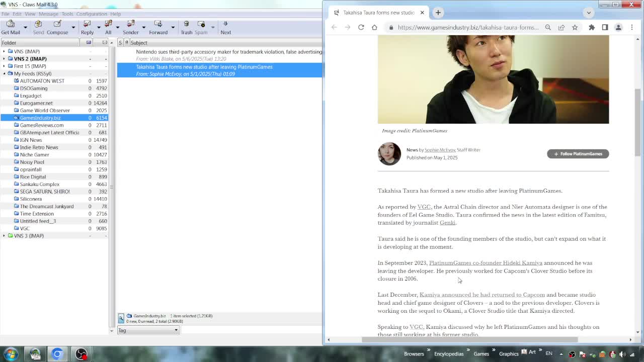644x362 pixels.
Task: Click the Chromium taskbar icon
Action: (57, 354)
